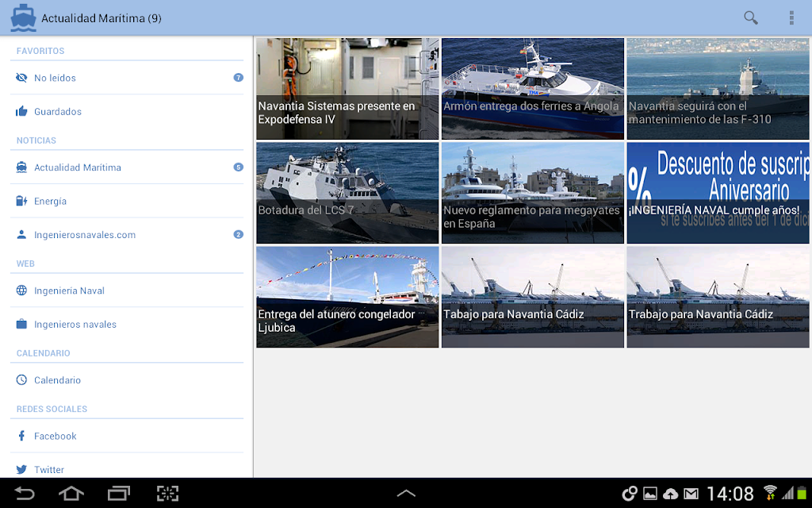Viewport: 812px width, 508px height.
Task: Tap the ship app logo icon
Action: point(23,18)
